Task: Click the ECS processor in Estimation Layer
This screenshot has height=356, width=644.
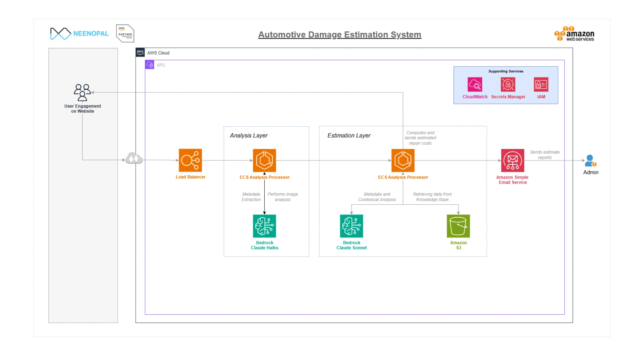Action: click(403, 160)
